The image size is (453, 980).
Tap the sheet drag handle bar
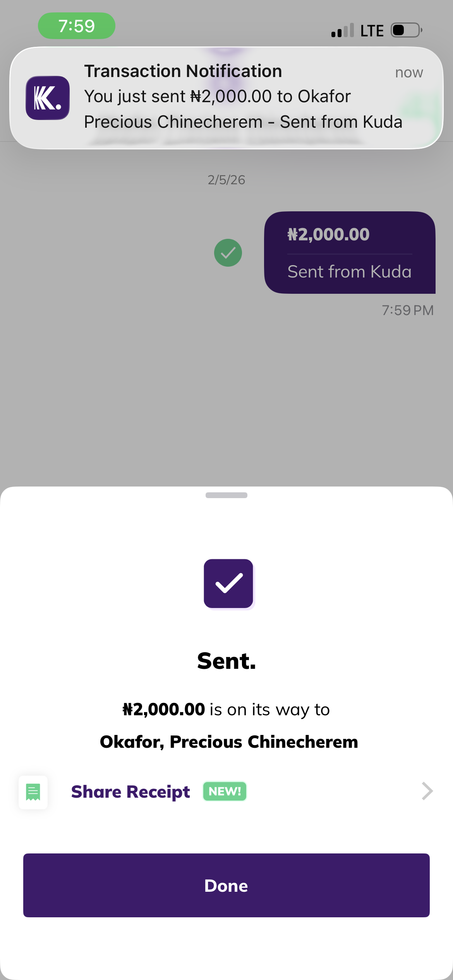tap(226, 495)
